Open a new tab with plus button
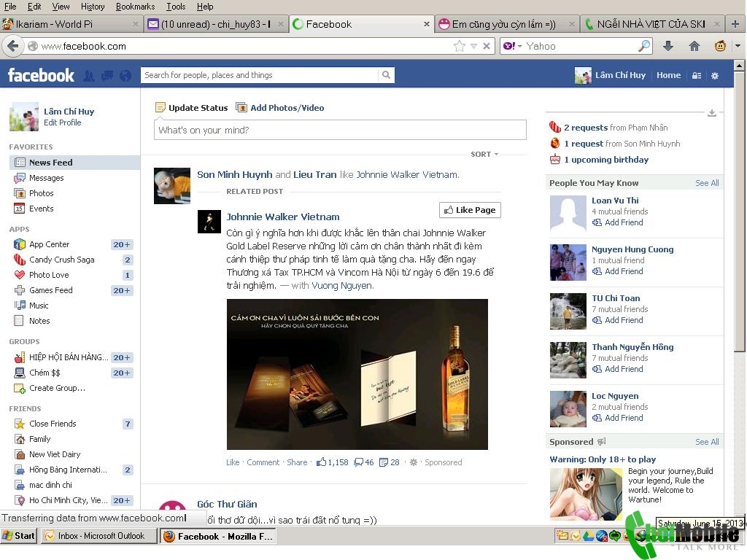The height and width of the screenshot is (560, 747). 735,24
